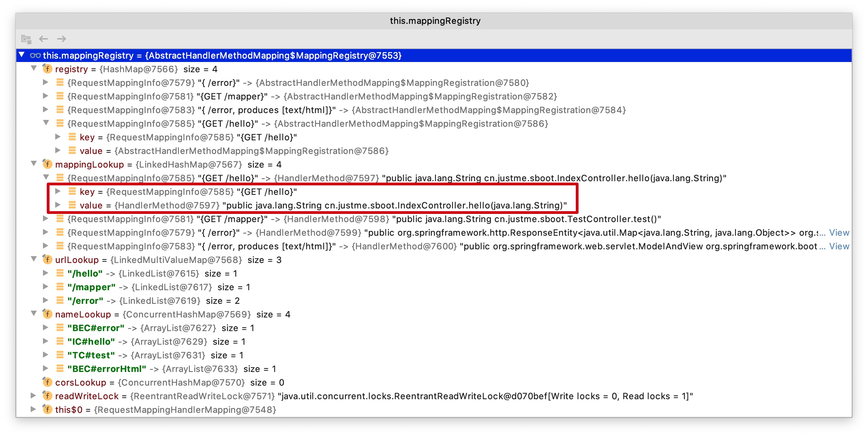Click entry icon of value = MappingRegistration@7586 row
Screen dimensions: 868x436
click(72, 150)
